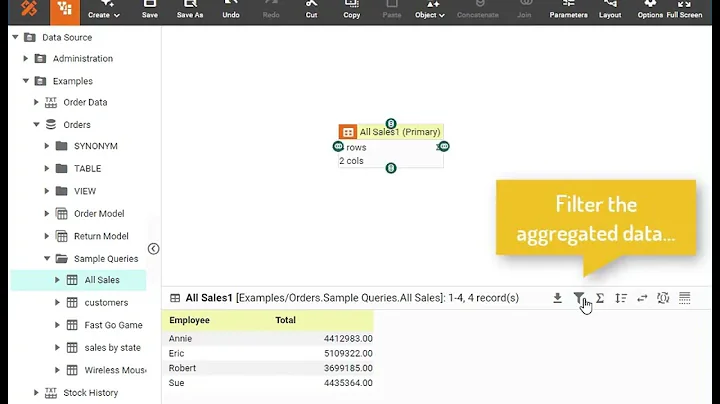
Task: Select the Order Data tree item
Action: point(85,102)
